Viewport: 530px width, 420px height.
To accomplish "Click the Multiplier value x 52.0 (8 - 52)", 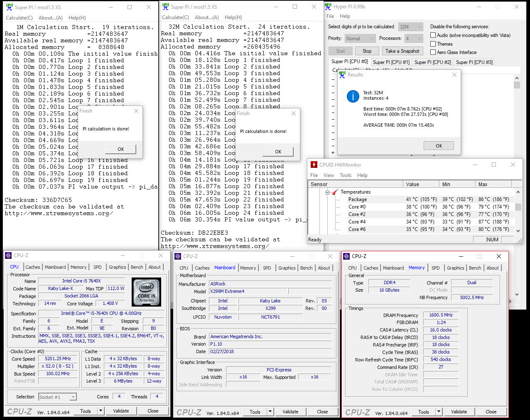I will pyautogui.click(x=58, y=366).
